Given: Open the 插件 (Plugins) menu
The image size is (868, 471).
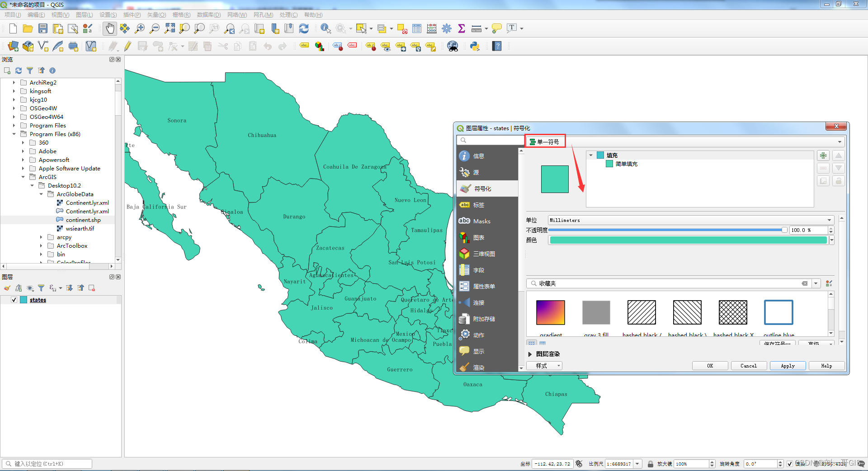Looking at the screenshot, I should click(132, 15).
